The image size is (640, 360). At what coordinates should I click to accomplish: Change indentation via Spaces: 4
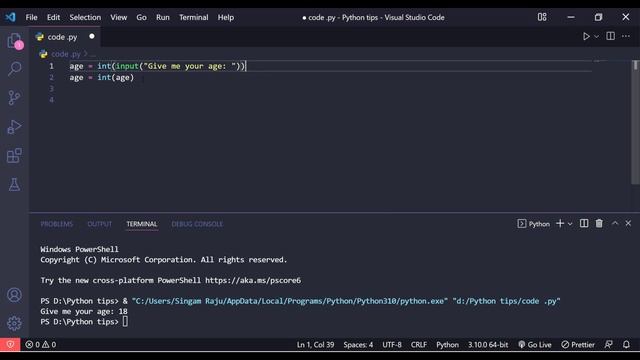tap(358, 344)
